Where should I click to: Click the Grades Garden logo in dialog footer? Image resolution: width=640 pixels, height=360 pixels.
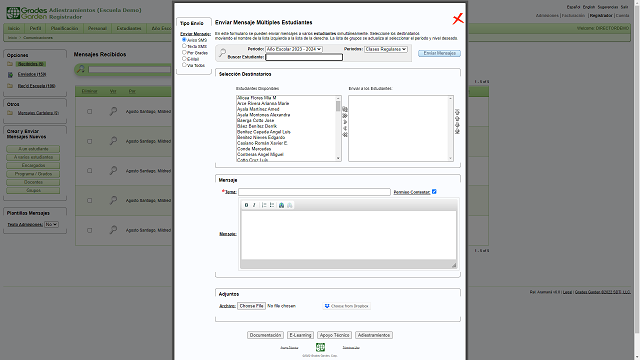click(x=320, y=347)
